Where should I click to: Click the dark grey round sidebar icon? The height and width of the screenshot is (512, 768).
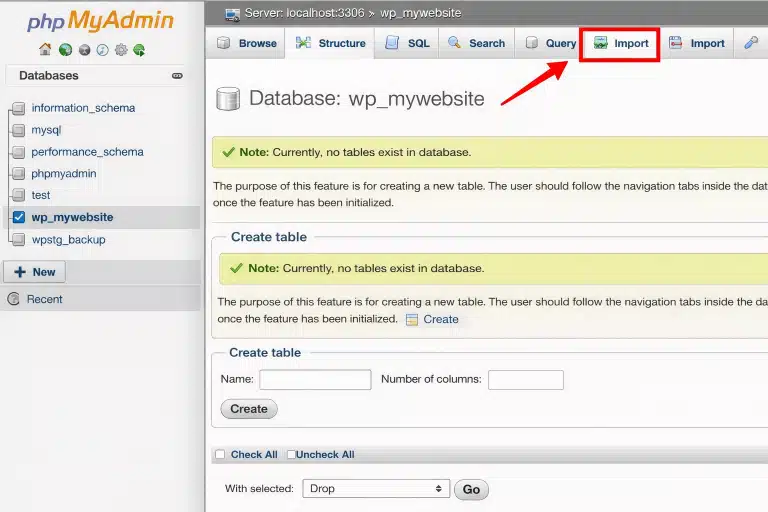tap(84, 50)
